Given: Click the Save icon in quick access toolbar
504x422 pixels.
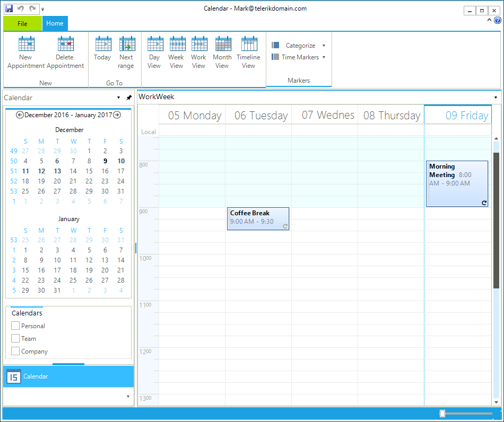Looking at the screenshot, I should pos(9,8).
